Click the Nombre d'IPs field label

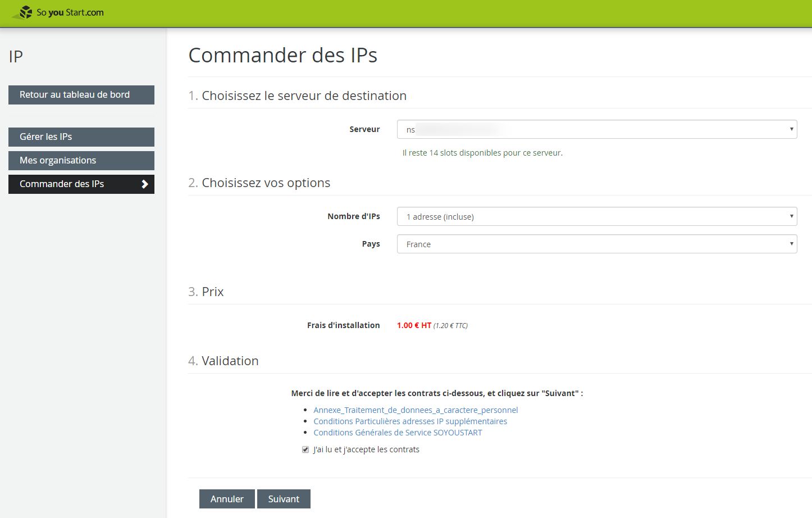tap(353, 216)
